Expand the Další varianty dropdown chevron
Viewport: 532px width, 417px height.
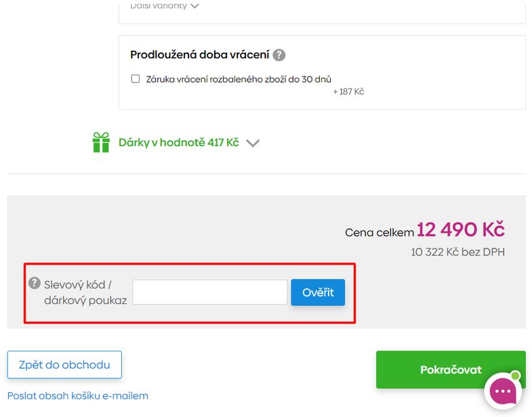coord(195,6)
